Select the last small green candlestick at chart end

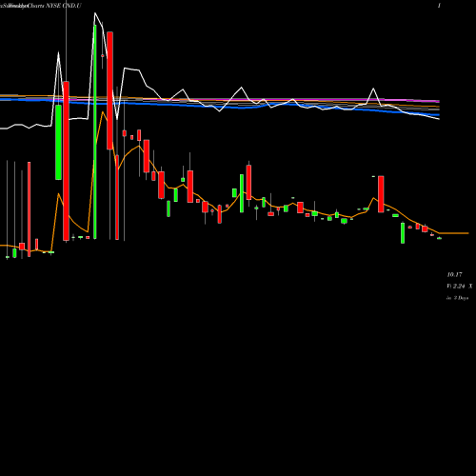click(439, 238)
